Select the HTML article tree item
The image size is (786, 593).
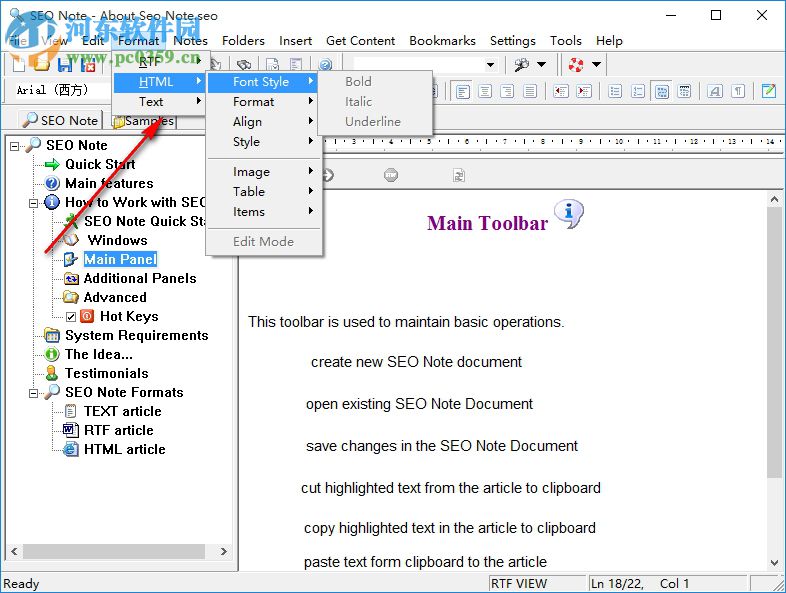click(x=124, y=450)
